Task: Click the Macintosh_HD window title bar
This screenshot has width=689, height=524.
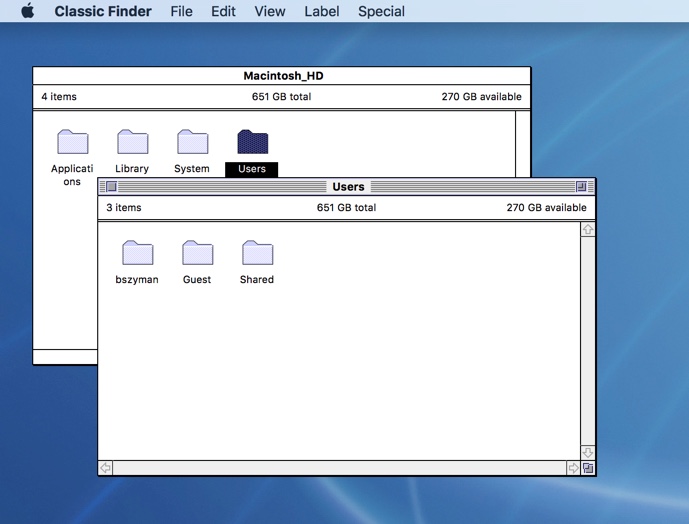Action: pyautogui.click(x=282, y=76)
